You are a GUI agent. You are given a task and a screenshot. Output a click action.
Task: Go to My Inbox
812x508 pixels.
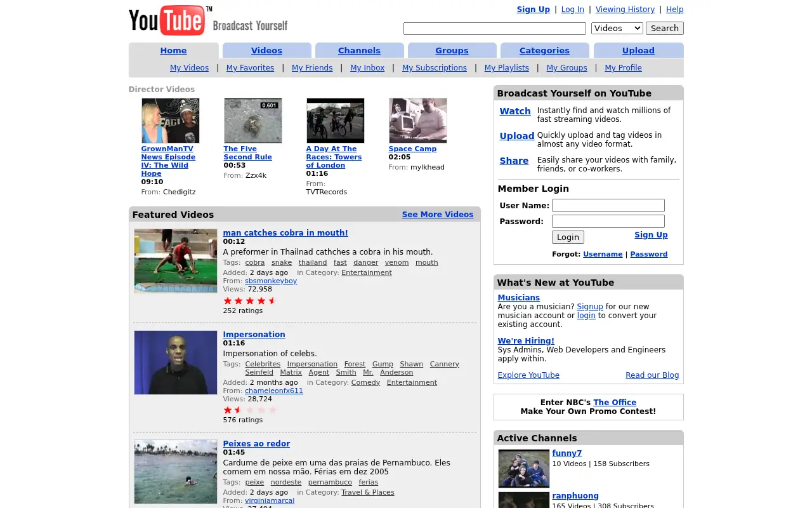pos(367,68)
